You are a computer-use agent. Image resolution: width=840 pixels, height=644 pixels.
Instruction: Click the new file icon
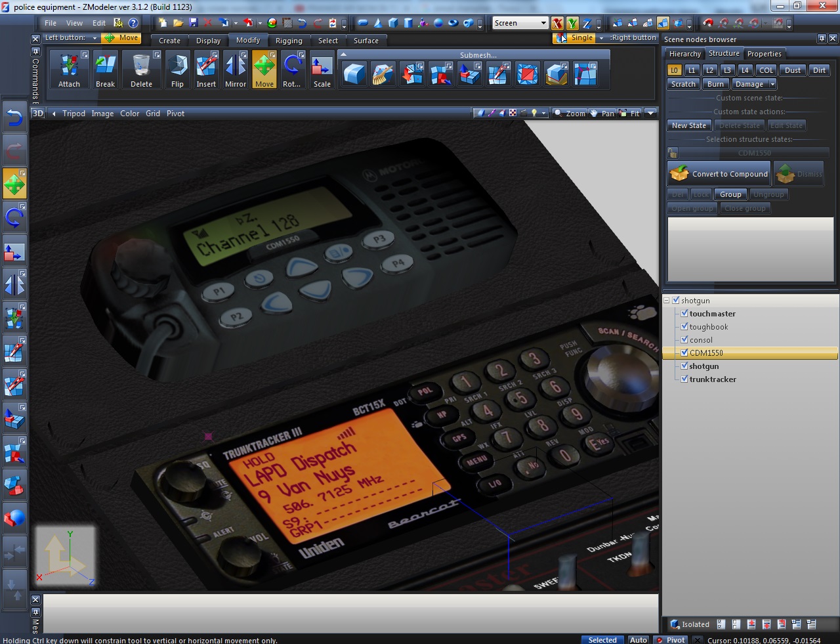[163, 23]
